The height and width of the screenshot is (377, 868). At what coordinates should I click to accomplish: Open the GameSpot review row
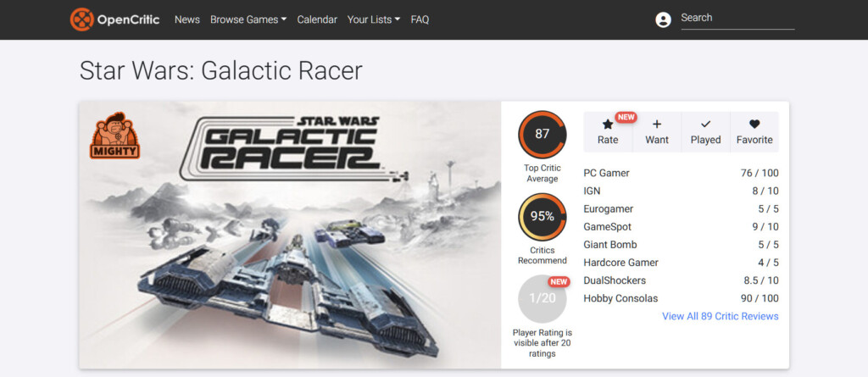[681, 227]
